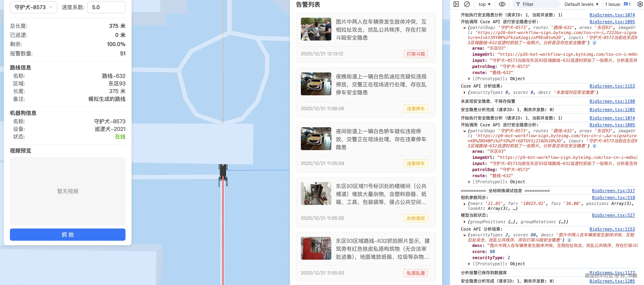This screenshot has width=644, height=285.
Task: Open the 守护犬-8573 robot dog selector
Action: (33, 7)
